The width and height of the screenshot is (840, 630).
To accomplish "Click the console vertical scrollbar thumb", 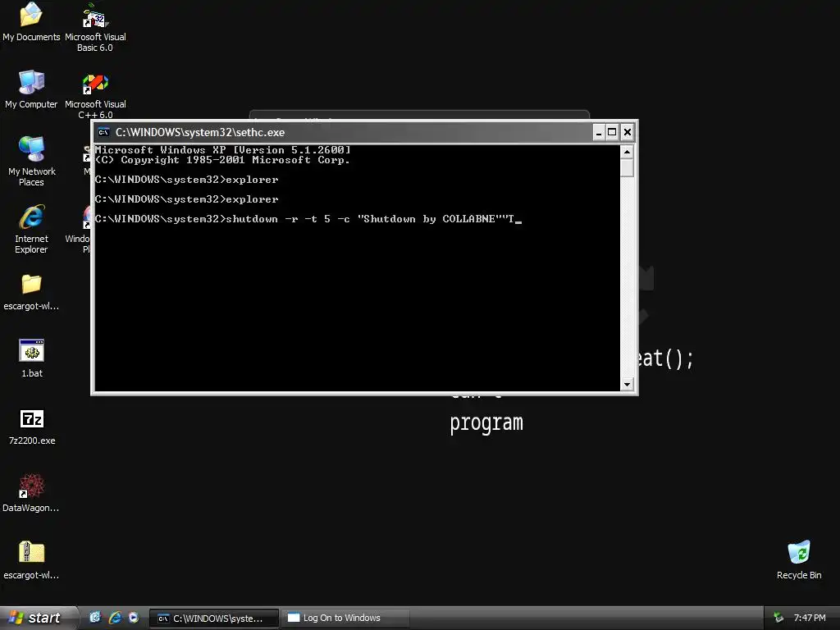I will [627, 167].
